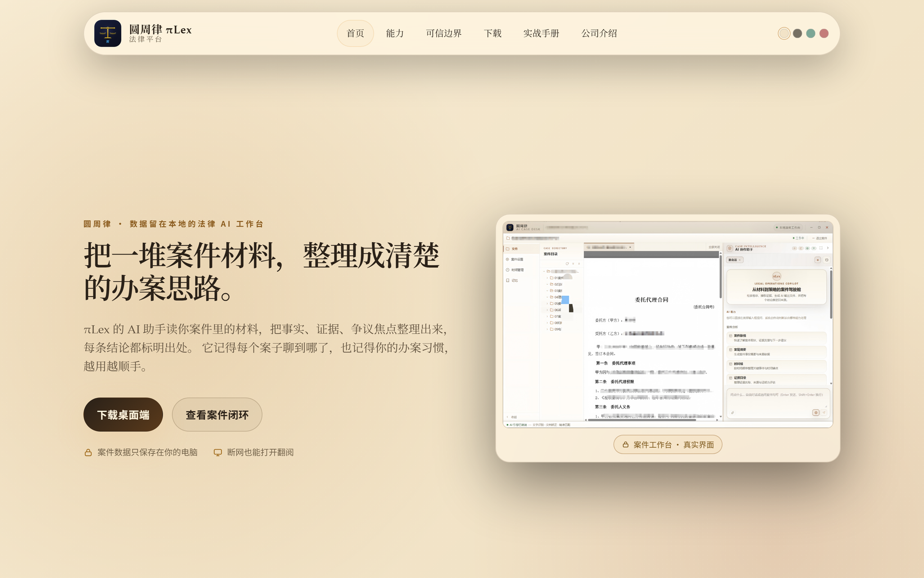Select the teal green theme swatch

point(811,33)
